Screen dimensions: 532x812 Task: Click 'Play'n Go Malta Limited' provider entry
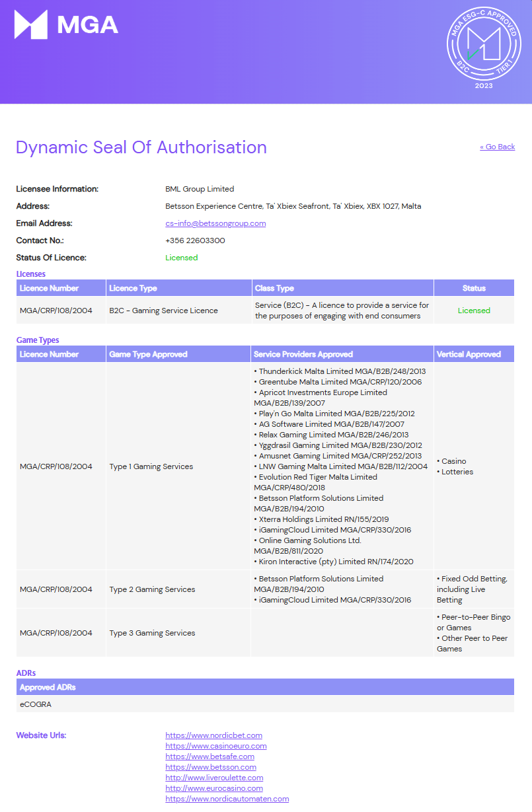click(x=334, y=414)
